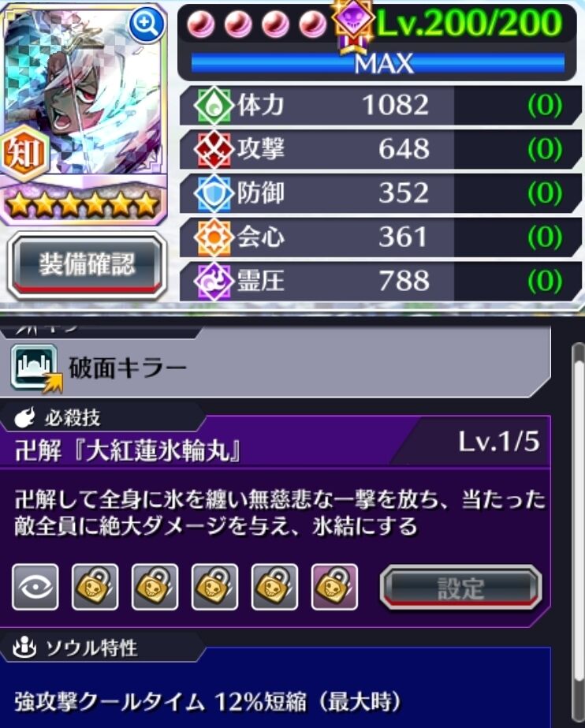Select the first locked skill slot

(95, 587)
